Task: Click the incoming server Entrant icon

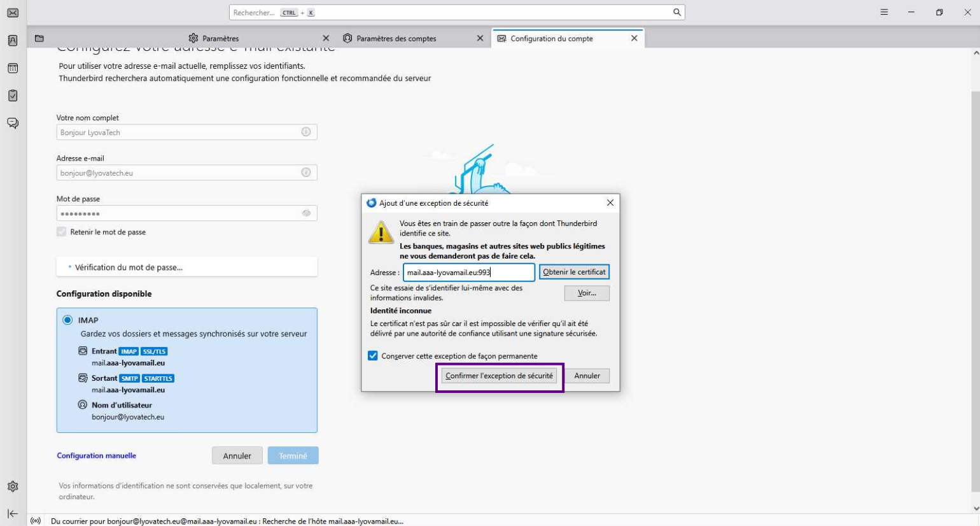Action: 83,351
